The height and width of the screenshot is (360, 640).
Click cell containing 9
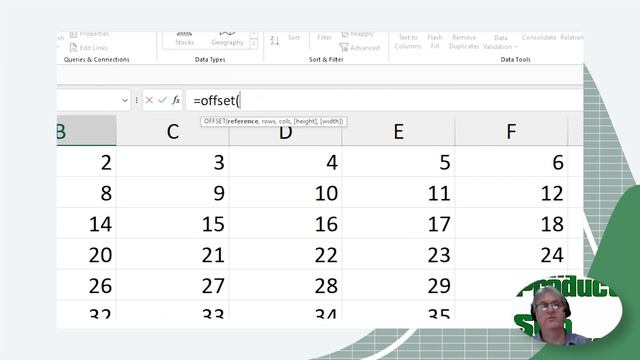point(173,192)
